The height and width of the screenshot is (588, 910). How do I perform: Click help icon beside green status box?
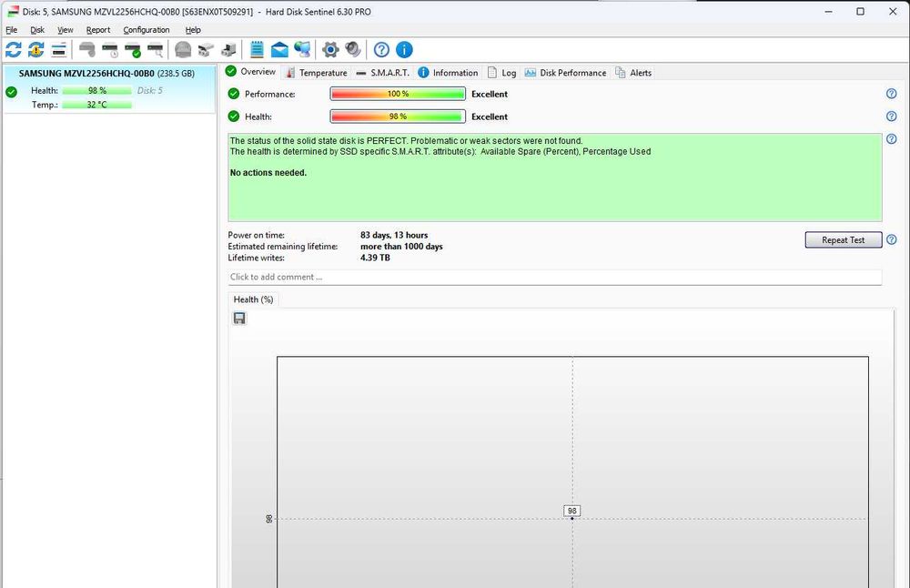[892, 138]
